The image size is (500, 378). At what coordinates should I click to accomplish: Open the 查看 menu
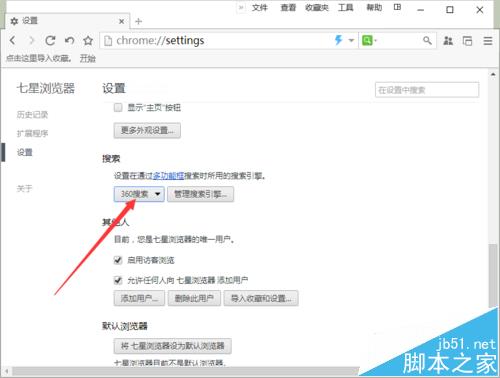(x=288, y=7)
